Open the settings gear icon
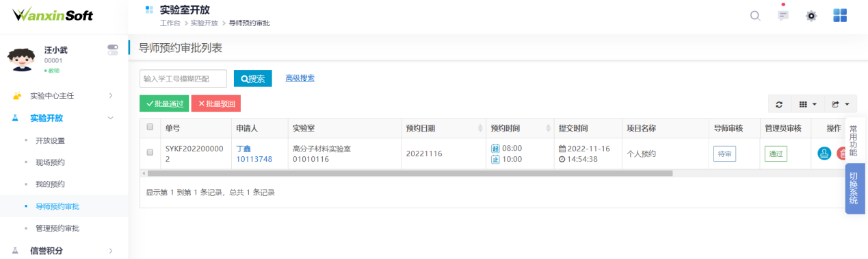Viewport: 868px width, 259px height. tap(811, 16)
